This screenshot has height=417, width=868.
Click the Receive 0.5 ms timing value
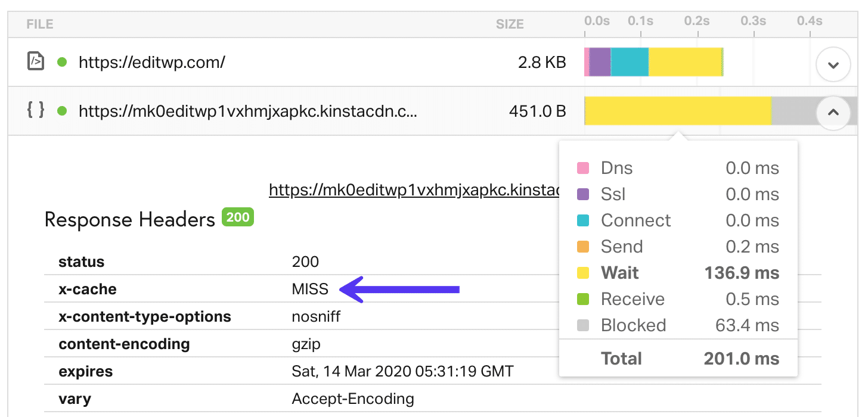(x=752, y=299)
